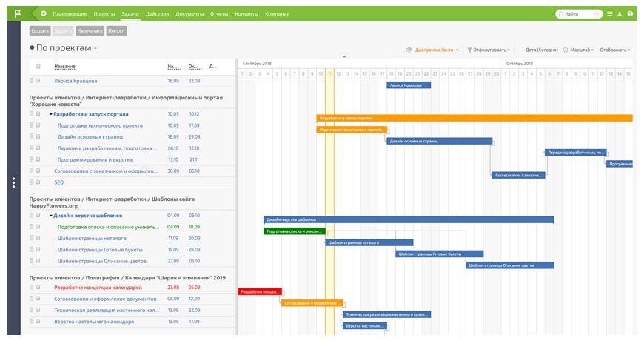644x341 pixels.
Task: Collapse the Разработка и запуск портала group
Action: click(x=51, y=114)
